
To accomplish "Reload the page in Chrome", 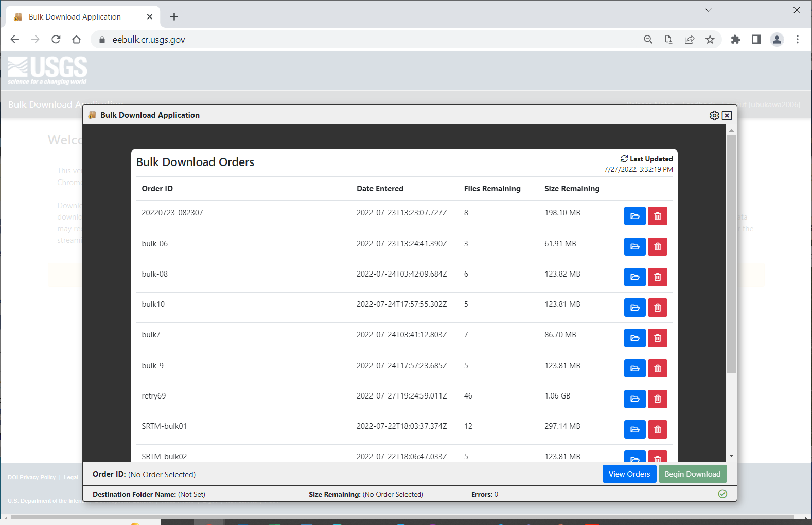I will click(56, 40).
